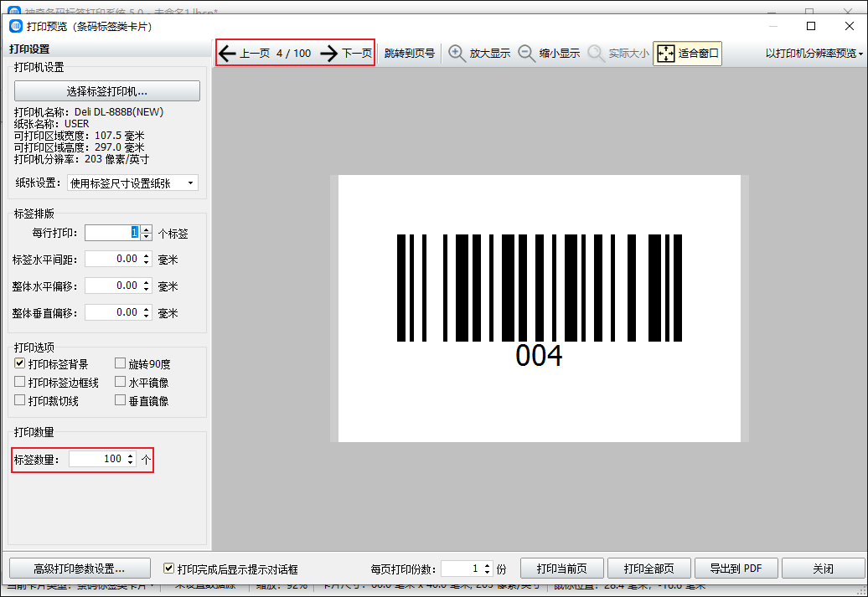Viewport: 868px width, 597px height.
Task: Click 关闭 button
Action: tap(823, 569)
